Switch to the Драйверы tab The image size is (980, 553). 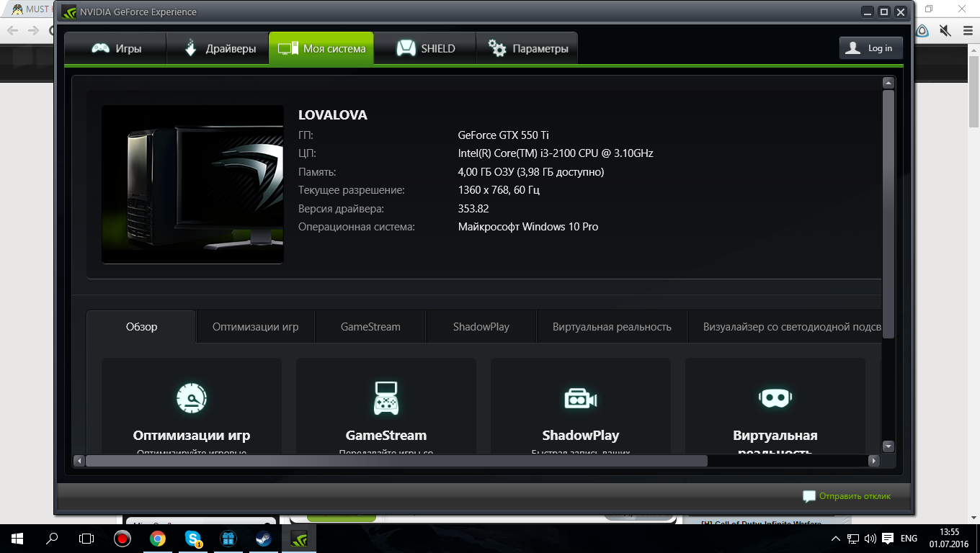tap(218, 49)
